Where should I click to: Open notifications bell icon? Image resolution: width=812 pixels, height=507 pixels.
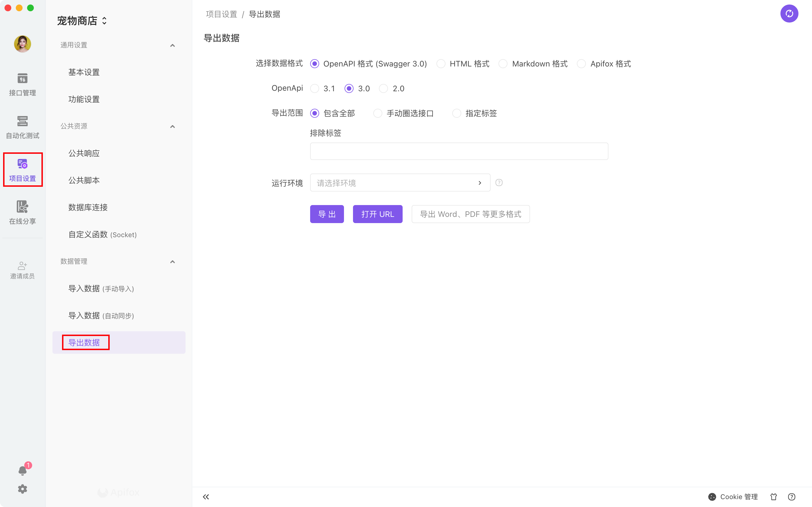(22, 470)
